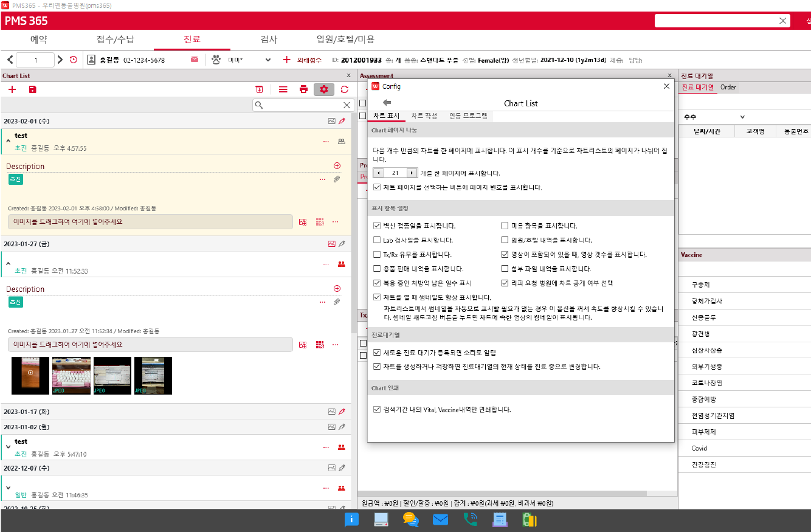Switch to the 검사 main tab
This screenshot has height=532, width=811.
click(269, 40)
